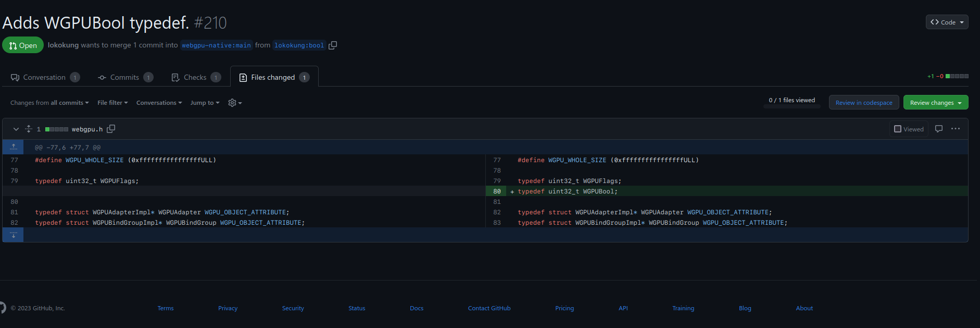
Task: Open the Conversations dropdown
Action: coord(159,103)
